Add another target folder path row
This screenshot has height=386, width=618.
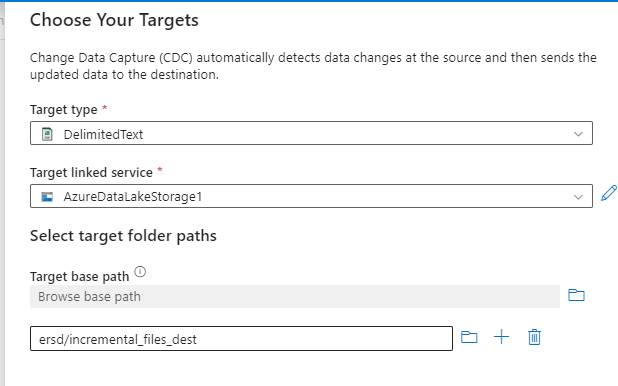501,337
